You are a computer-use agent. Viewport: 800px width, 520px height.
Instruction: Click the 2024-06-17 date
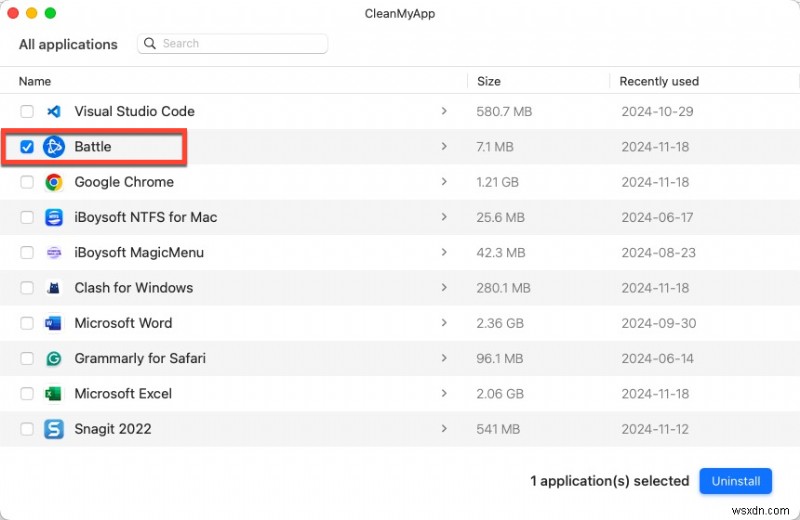point(657,217)
